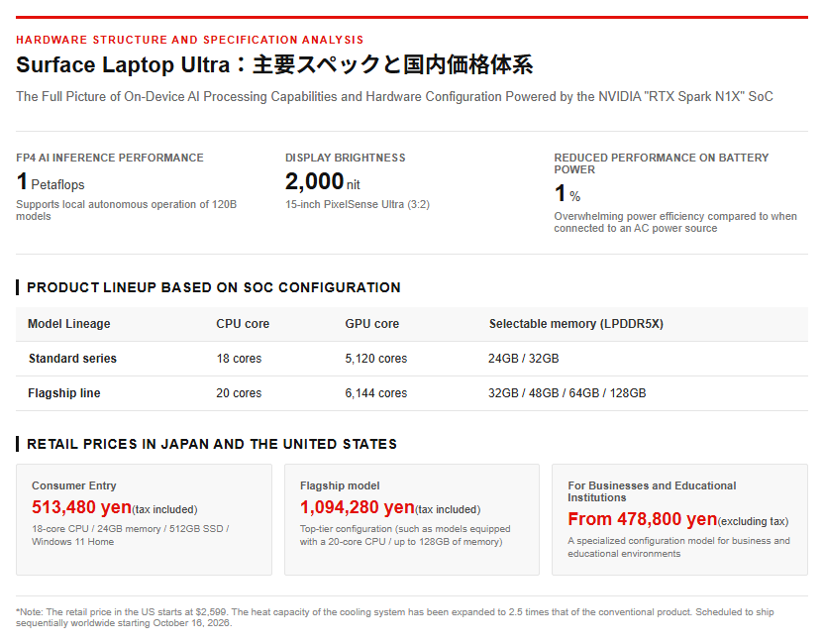
Task: Select the Flagship line table row
Action: (x=412, y=393)
